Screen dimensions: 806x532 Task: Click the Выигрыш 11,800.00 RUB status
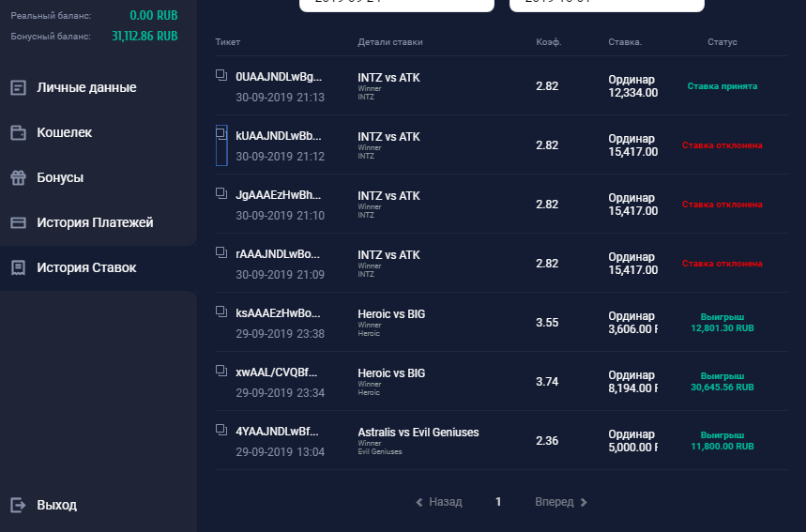pos(722,441)
